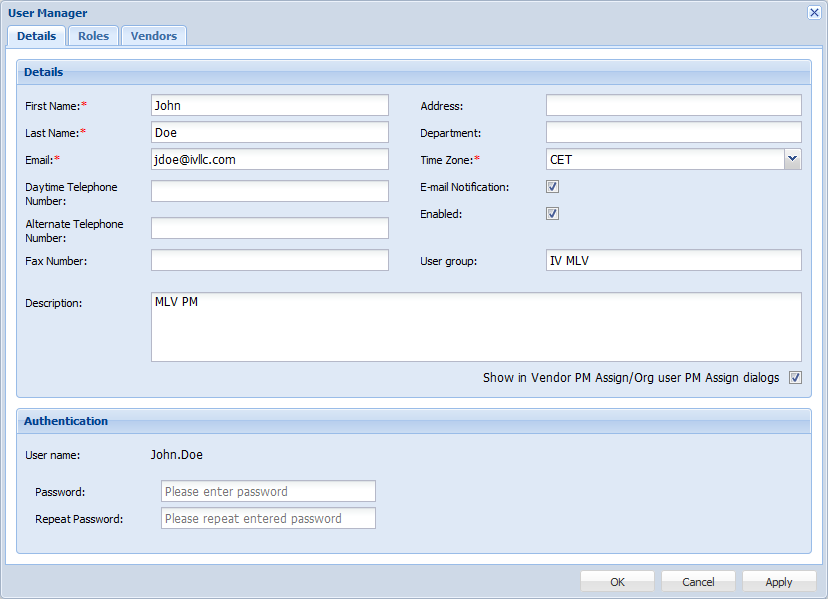Viewport: 828px width, 599px height.
Task: Switch to the Roles tab
Action: tap(93, 36)
